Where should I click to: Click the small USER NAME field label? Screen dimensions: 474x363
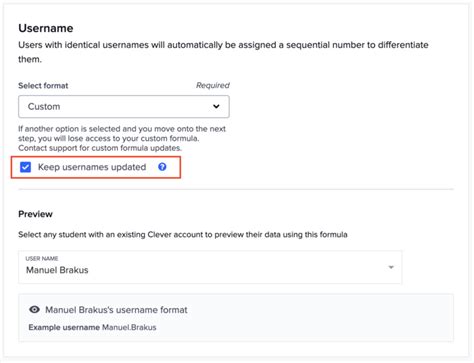(x=42, y=258)
